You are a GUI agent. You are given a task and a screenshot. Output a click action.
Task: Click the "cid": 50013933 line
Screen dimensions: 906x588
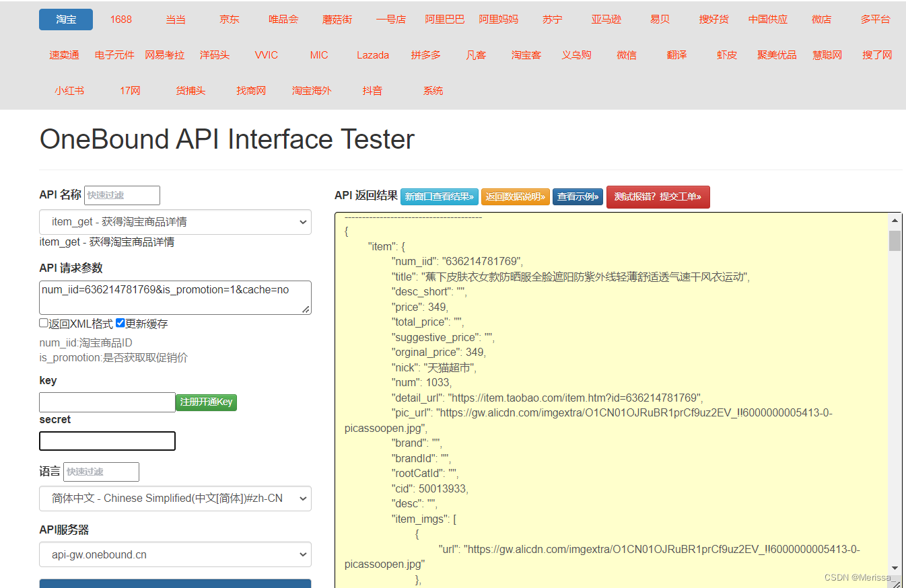click(x=430, y=488)
